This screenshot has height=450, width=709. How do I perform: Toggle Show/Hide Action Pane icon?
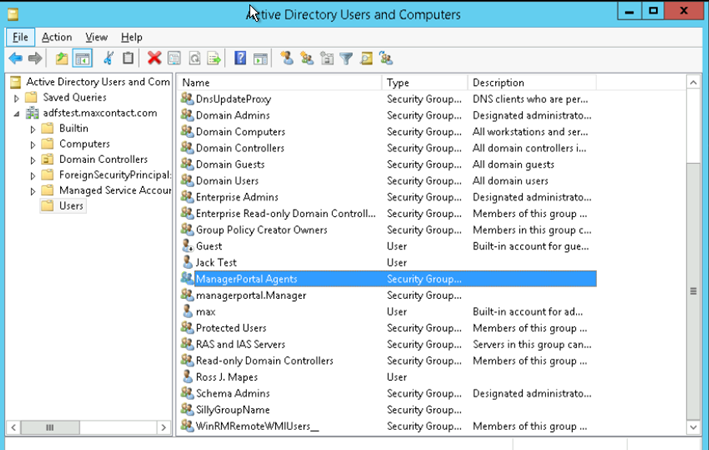click(260, 58)
